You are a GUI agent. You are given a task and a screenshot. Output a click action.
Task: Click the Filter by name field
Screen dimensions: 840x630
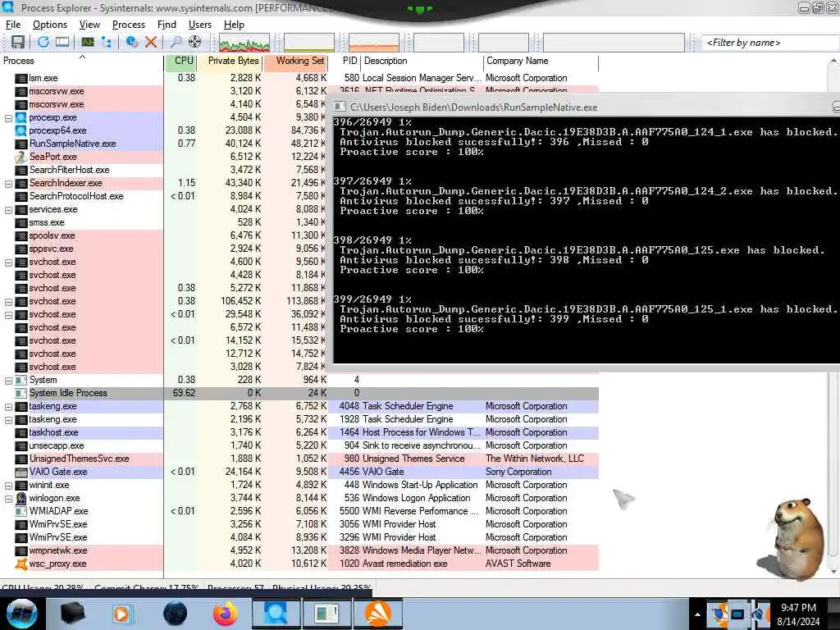pos(770,43)
